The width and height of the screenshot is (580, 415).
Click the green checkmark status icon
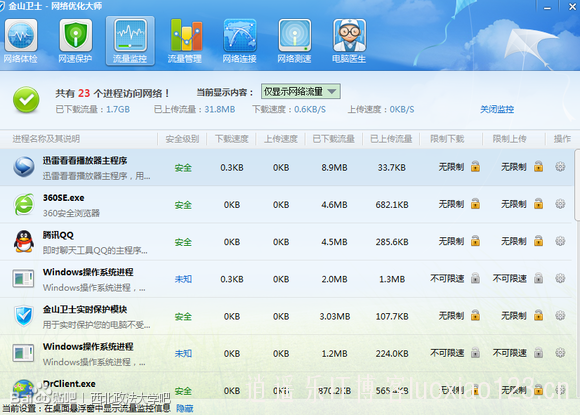[x=26, y=100]
